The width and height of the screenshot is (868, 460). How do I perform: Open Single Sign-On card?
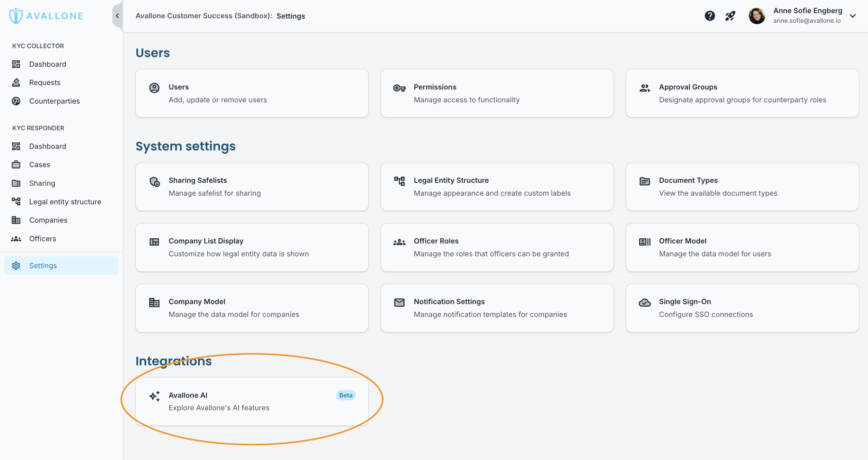(742, 308)
